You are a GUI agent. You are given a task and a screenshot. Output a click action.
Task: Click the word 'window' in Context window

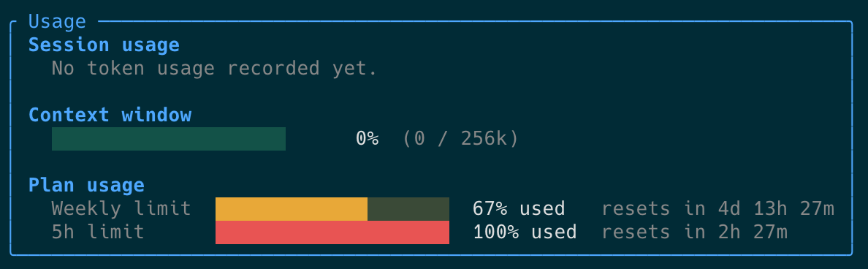[x=156, y=115]
